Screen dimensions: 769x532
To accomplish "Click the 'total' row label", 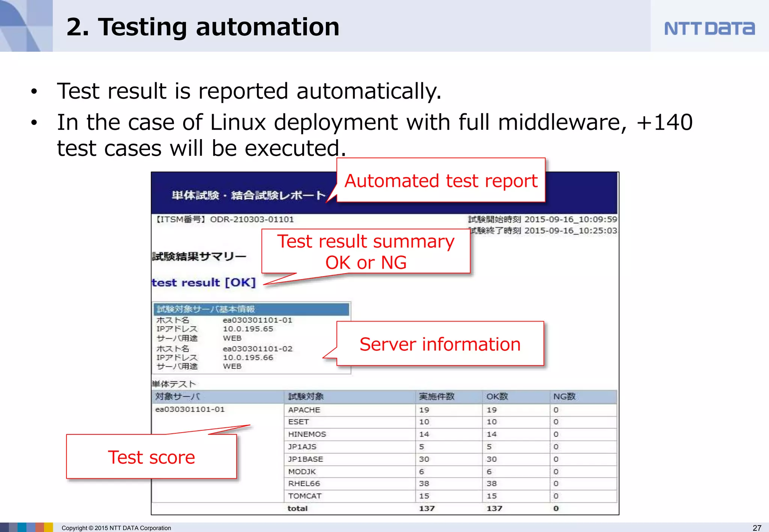I will 297,509.
